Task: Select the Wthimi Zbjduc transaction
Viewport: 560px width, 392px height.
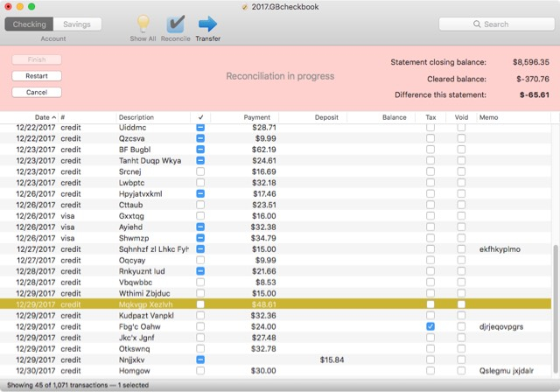Action: (276, 293)
